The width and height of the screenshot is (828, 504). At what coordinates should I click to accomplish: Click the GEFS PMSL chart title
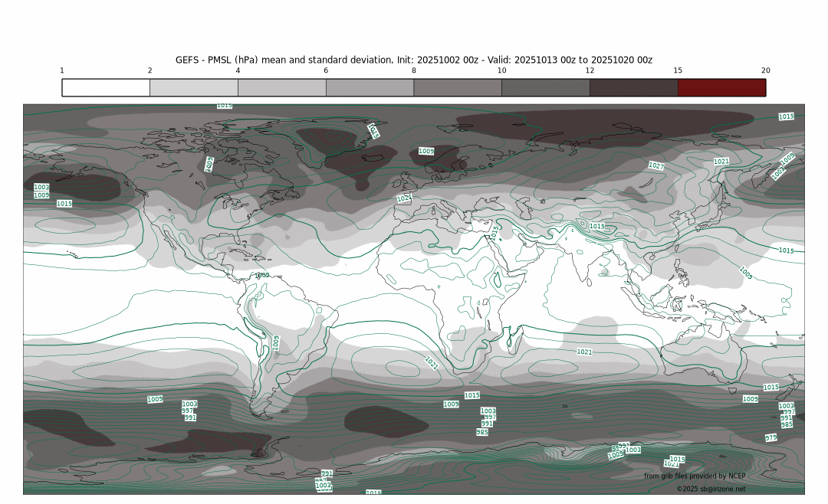tap(413, 60)
